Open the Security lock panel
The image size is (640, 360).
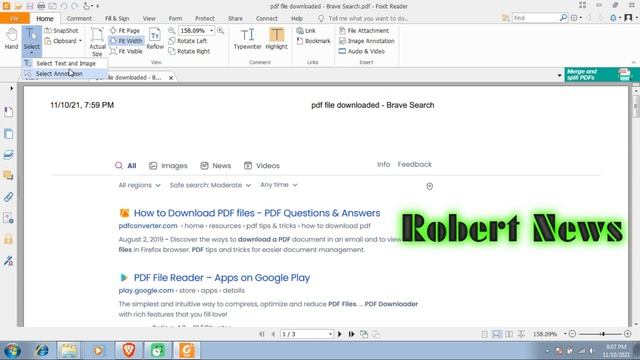[9, 239]
